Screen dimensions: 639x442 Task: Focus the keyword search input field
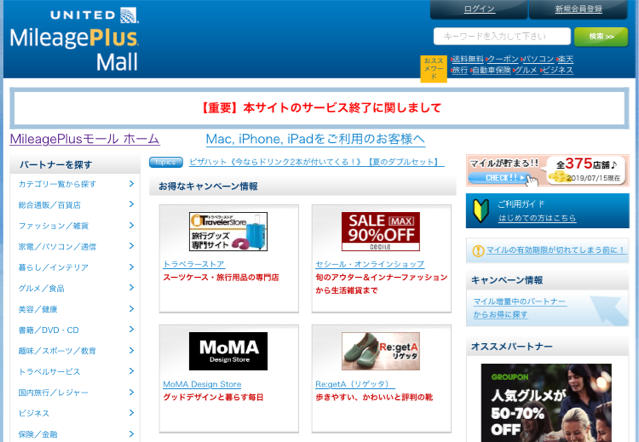[x=502, y=36]
